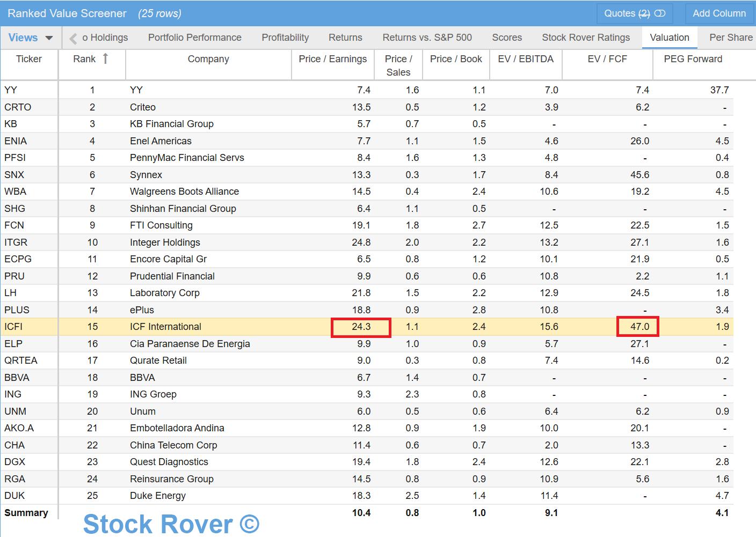Image resolution: width=756 pixels, height=537 pixels.
Task: Click YY PEG Forward value 37.7
Action: point(719,90)
